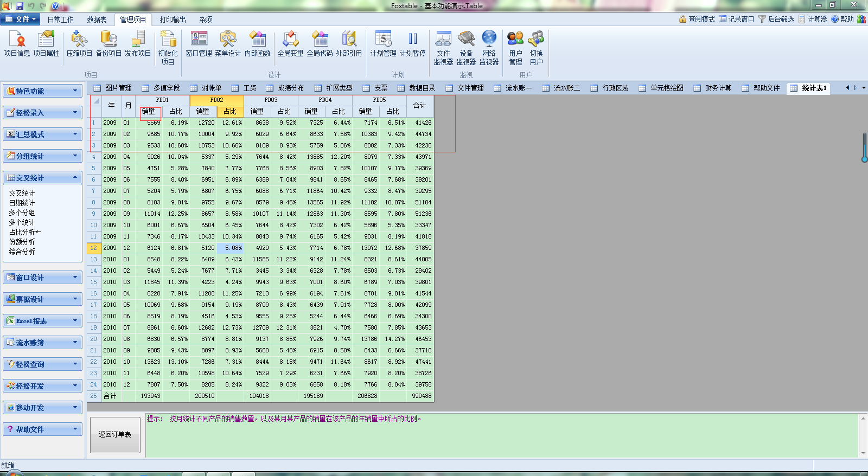Viewport: 868px width, 476px height.
Task: Toggle 查阅模式 in top-right bar
Action: tap(697, 19)
